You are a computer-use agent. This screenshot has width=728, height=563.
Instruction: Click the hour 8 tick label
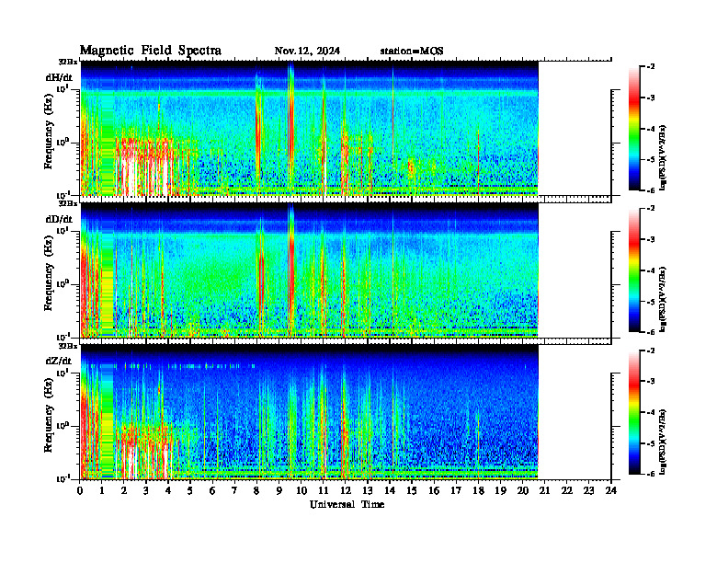(x=256, y=490)
